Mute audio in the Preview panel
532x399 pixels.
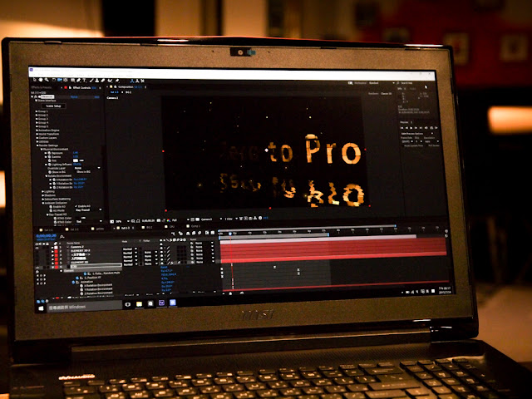pos(426,128)
